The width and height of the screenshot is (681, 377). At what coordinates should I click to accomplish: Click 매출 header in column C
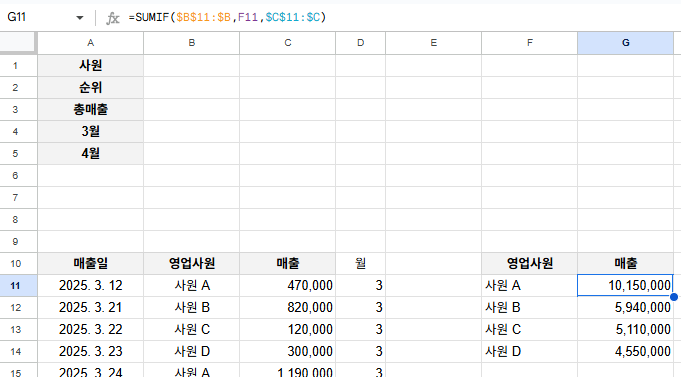pos(288,264)
